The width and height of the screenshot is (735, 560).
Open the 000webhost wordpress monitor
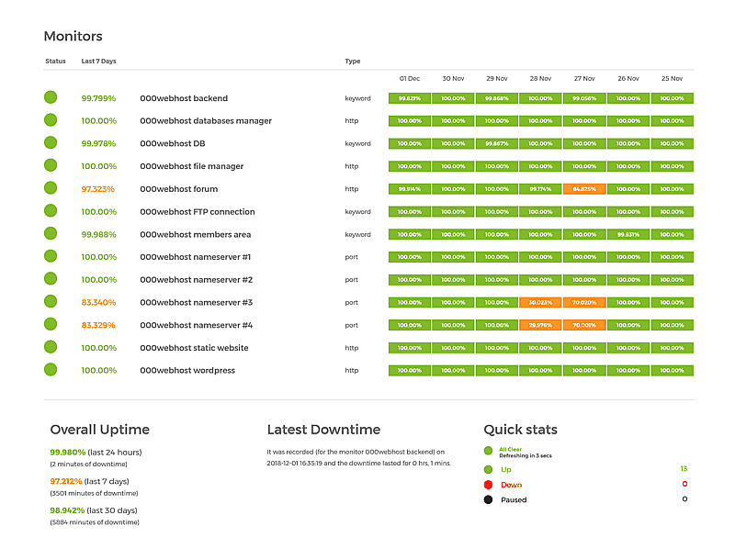[x=187, y=370]
